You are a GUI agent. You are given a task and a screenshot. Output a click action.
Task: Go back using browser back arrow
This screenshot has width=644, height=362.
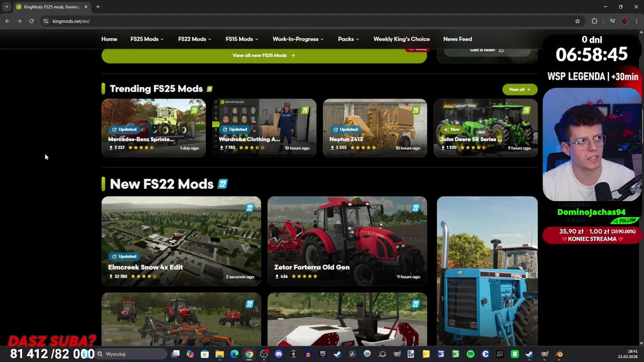point(7,21)
